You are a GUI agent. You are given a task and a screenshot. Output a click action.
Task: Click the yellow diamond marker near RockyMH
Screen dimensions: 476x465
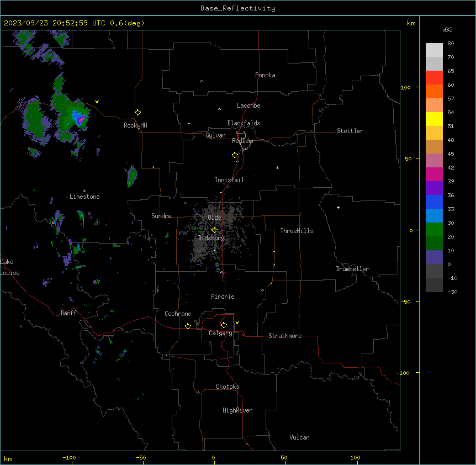138,113
